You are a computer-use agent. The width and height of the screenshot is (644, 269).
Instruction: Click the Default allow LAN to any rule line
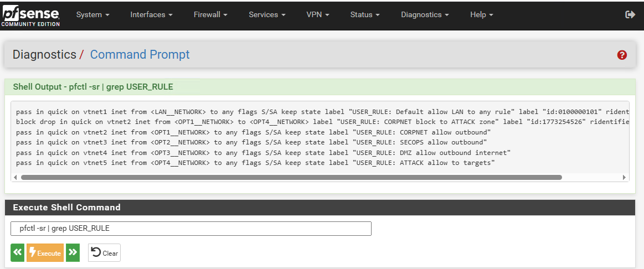[x=322, y=112]
